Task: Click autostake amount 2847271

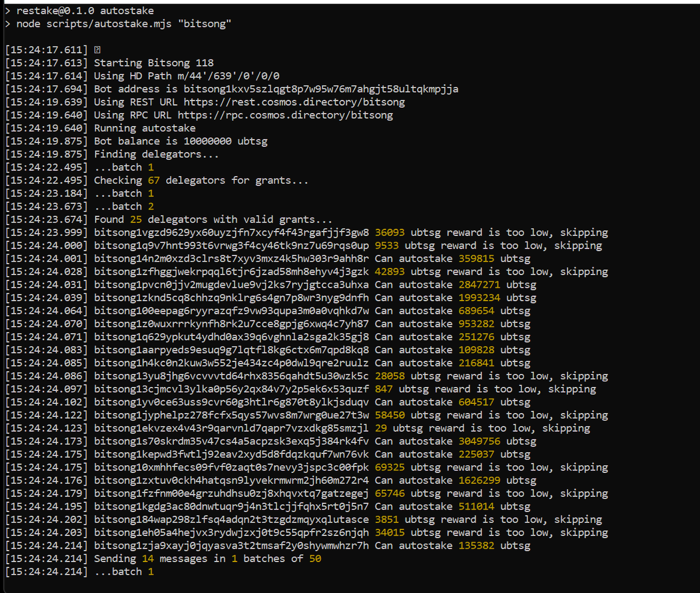Action: click(x=479, y=285)
